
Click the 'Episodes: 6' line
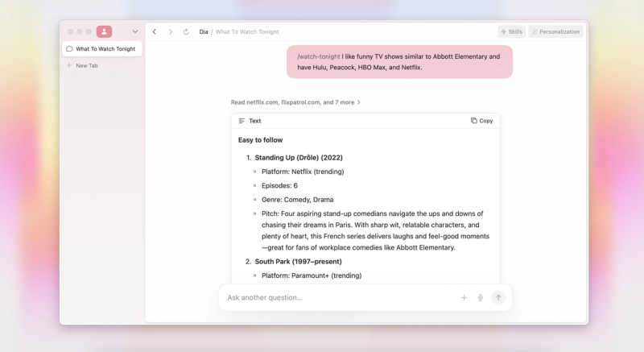click(x=279, y=185)
